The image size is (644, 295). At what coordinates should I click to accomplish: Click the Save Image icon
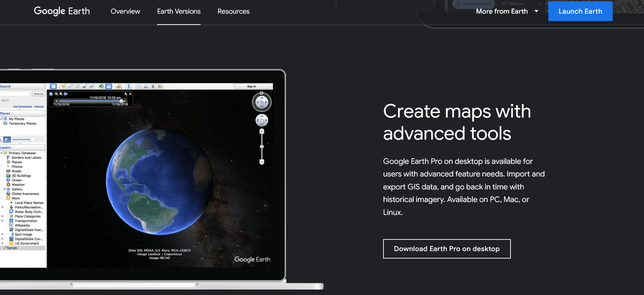[x=153, y=87]
